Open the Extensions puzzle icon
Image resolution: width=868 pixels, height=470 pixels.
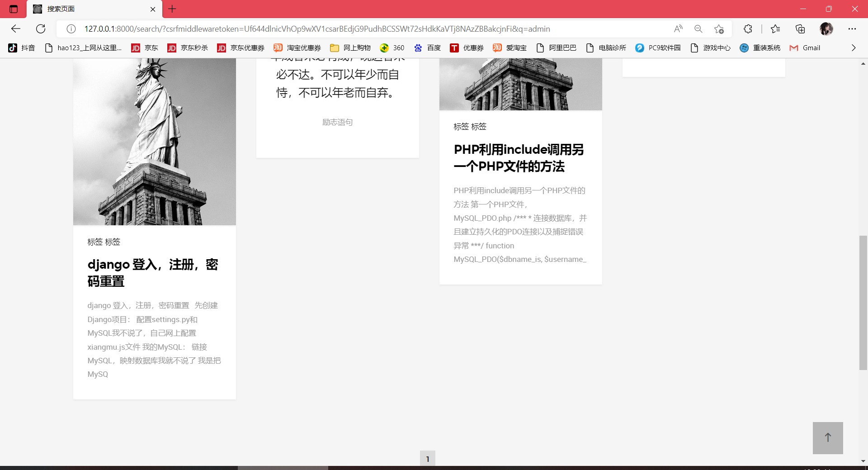point(748,29)
